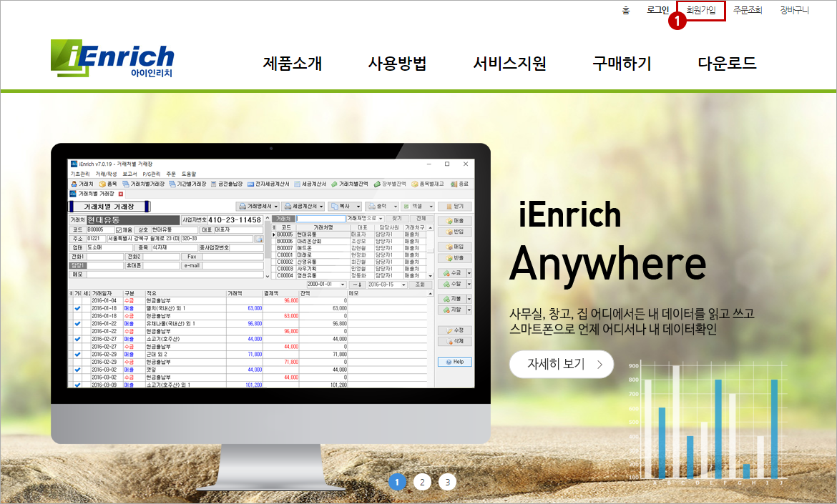Select banner slide indicator 1
The image size is (837, 504).
(397, 482)
